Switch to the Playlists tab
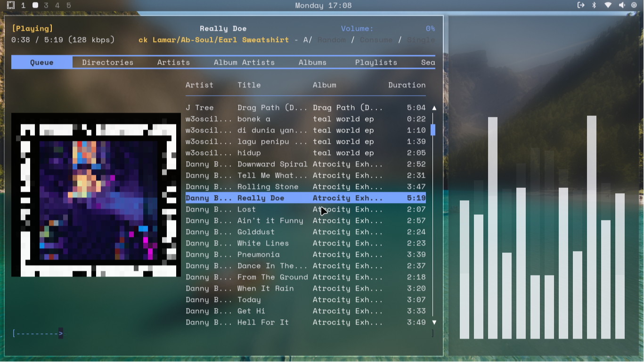 pyautogui.click(x=376, y=63)
